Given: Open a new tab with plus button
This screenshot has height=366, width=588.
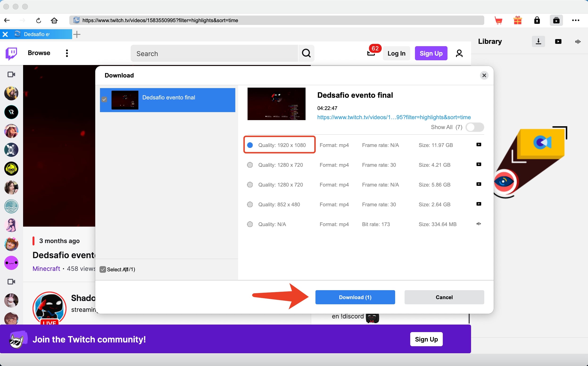Looking at the screenshot, I should point(77,34).
